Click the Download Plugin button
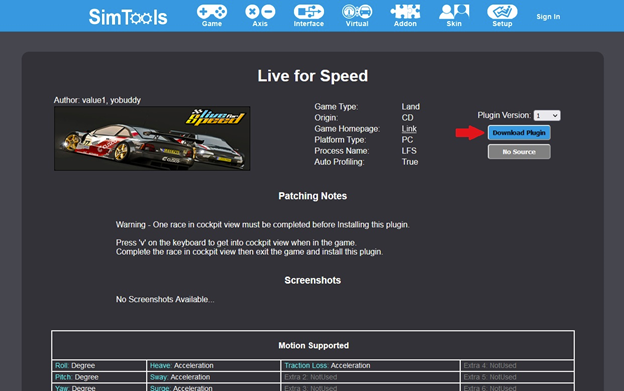 (x=519, y=132)
